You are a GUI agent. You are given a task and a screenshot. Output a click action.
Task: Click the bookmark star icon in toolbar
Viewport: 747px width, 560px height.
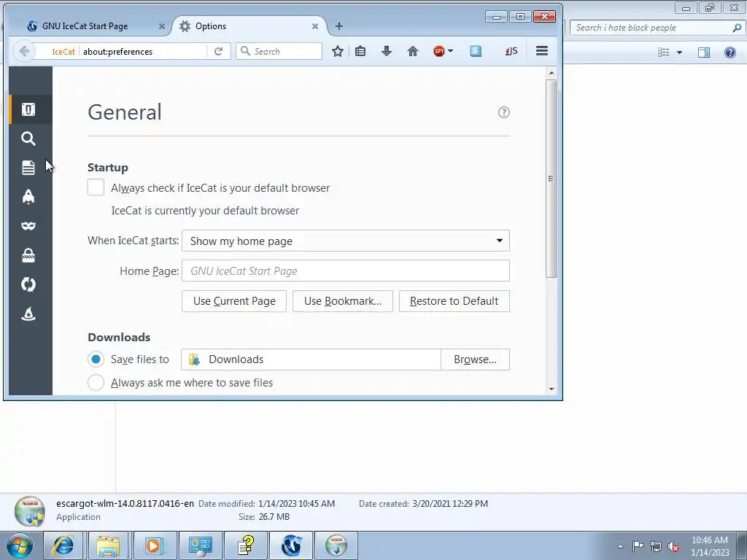(x=338, y=52)
